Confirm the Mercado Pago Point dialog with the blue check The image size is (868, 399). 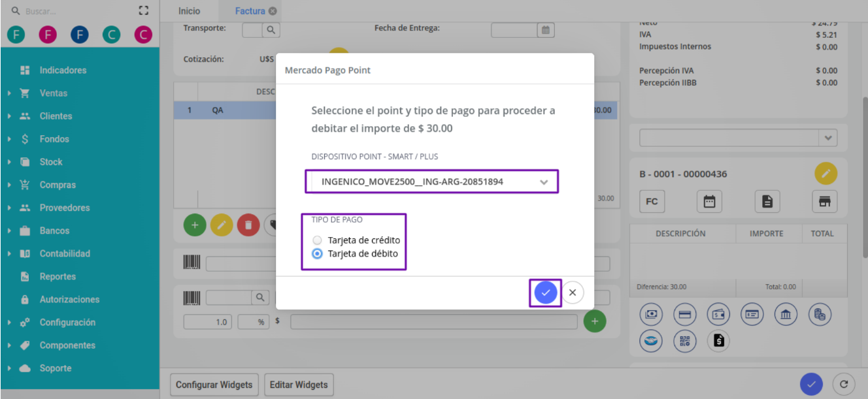click(545, 293)
